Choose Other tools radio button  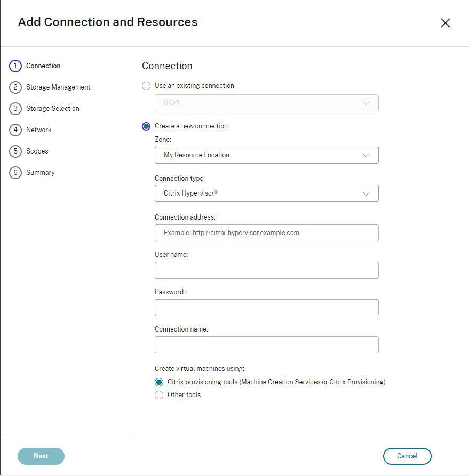(159, 395)
